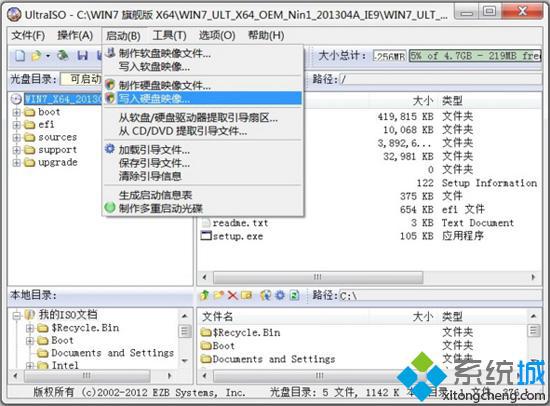Open the 选项(O) menu
Screen dimensions: 550x406
pyautogui.click(x=217, y=35)
